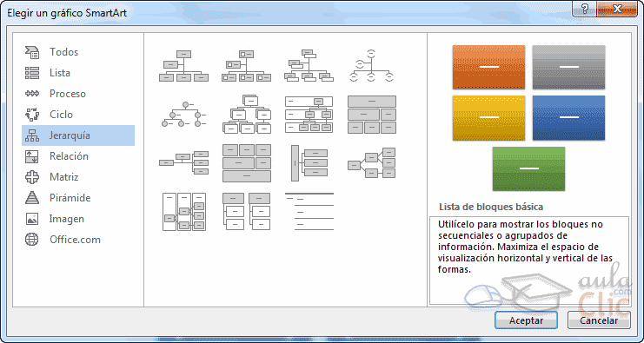Image resolution: width=644 pixels, height=343 pixels.
Task: Select the Pirámide category
Action: tap(78, 198)
